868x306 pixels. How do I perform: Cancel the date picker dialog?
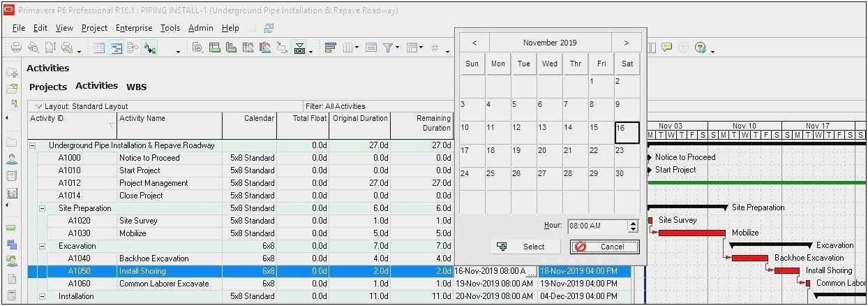[x=604, y=247]
